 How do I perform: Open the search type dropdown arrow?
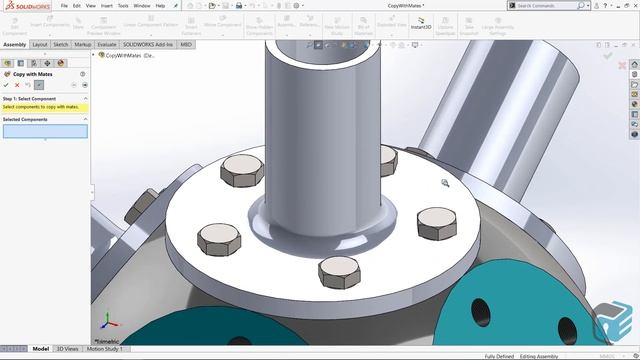pyautogui.click(x=588, y=6)
